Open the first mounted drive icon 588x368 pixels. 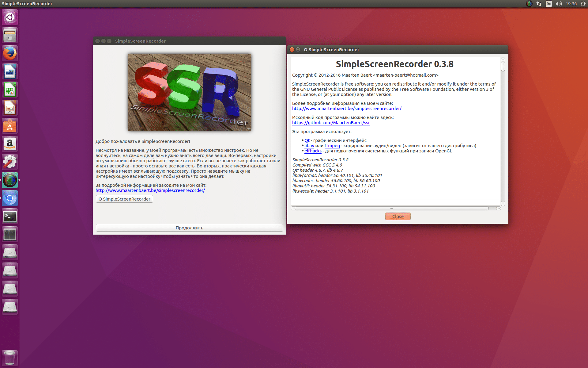pos(10,252)
